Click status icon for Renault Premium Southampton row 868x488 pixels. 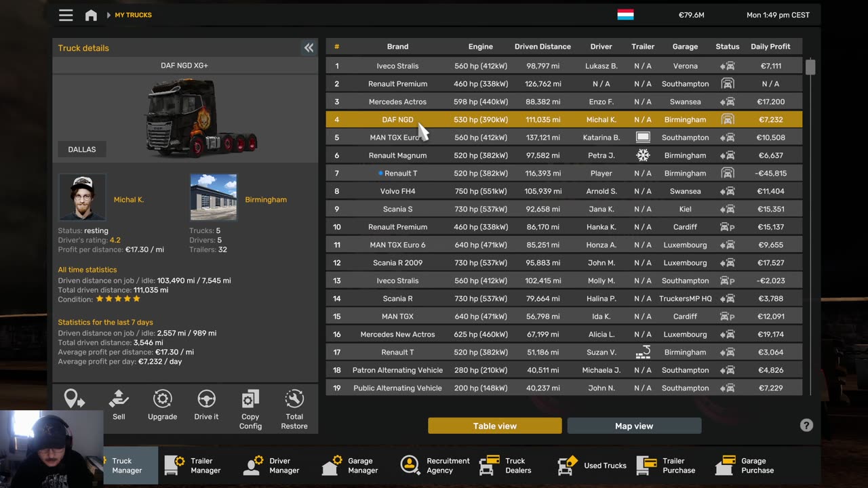point(728,84)
